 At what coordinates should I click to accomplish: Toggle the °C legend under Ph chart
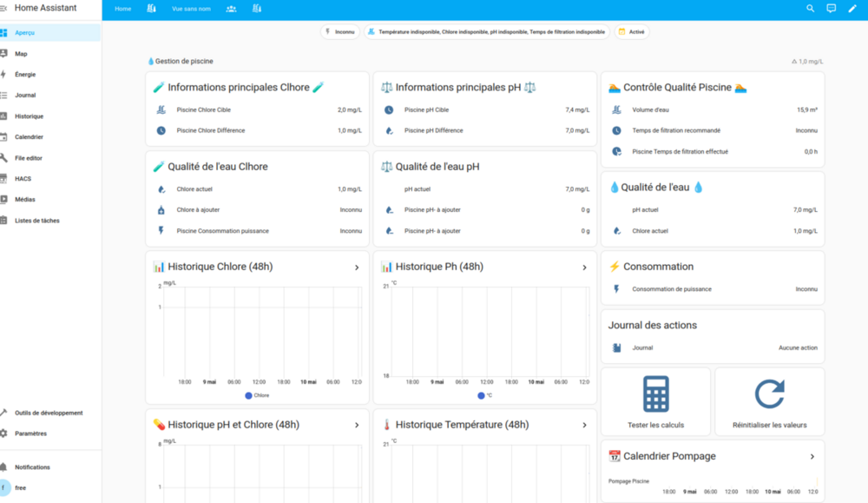(485, 395)
